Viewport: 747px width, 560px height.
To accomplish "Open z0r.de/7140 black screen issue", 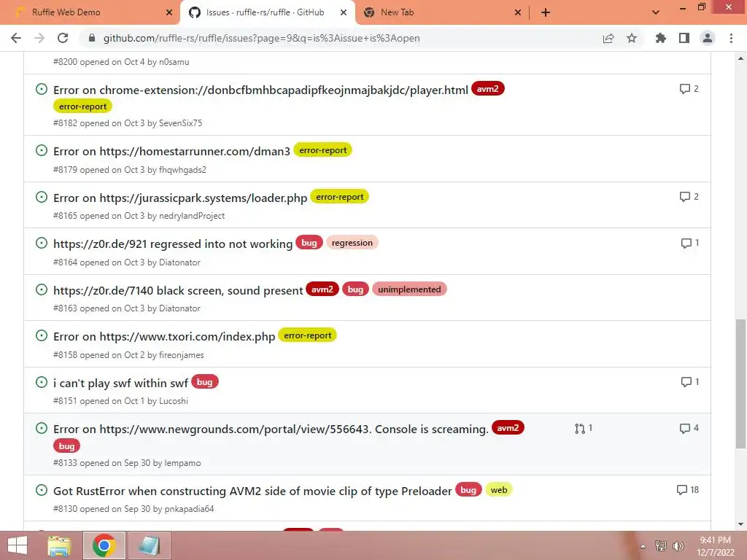I will pos(178,290).
